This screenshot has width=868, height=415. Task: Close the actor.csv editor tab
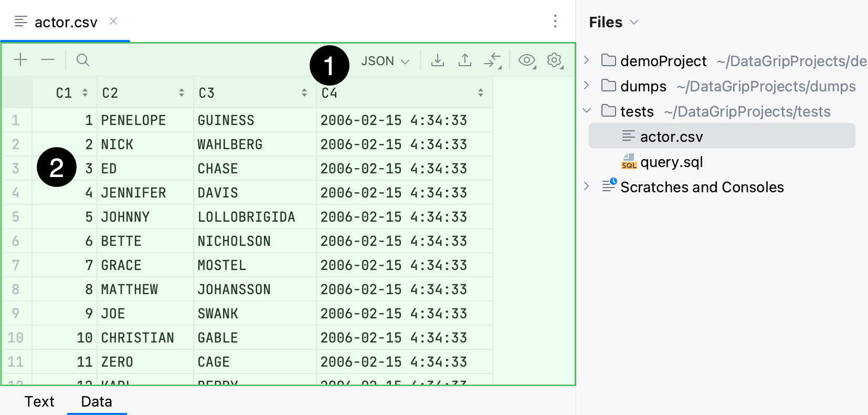[x=113, y=22]
